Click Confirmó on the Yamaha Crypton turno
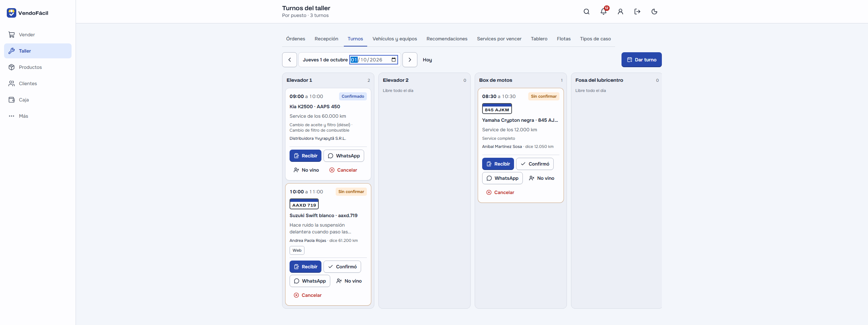Screen dimensions: 868x325 point(535,164)
